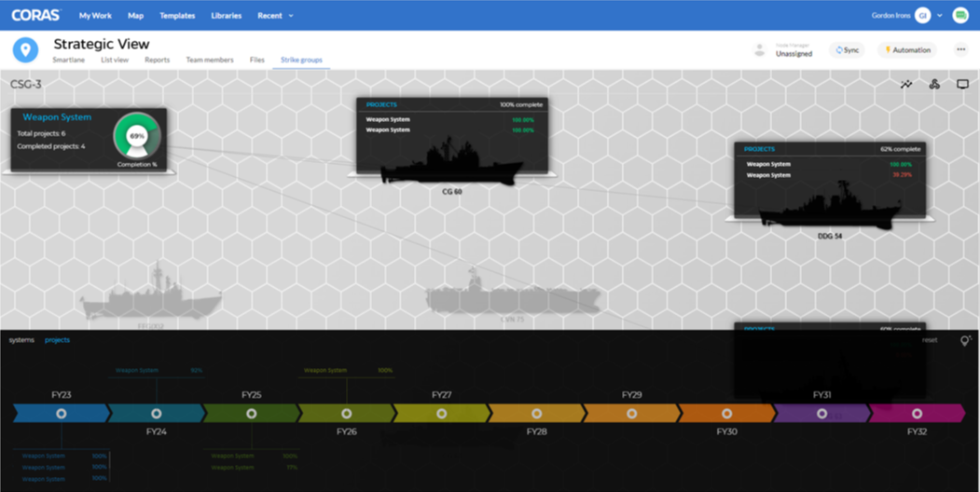Switch to the Files tab
980x492 pixels.
256,60
